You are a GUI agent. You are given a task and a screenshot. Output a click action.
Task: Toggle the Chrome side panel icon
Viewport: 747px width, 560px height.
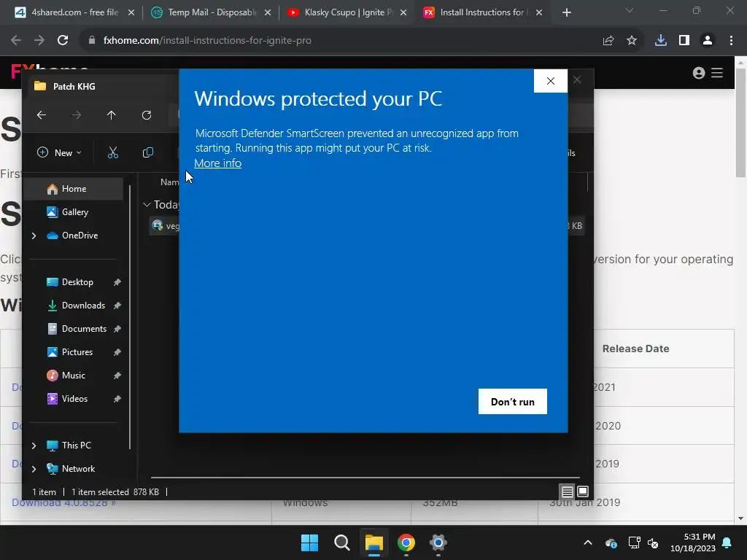click(x=684, y=41)
